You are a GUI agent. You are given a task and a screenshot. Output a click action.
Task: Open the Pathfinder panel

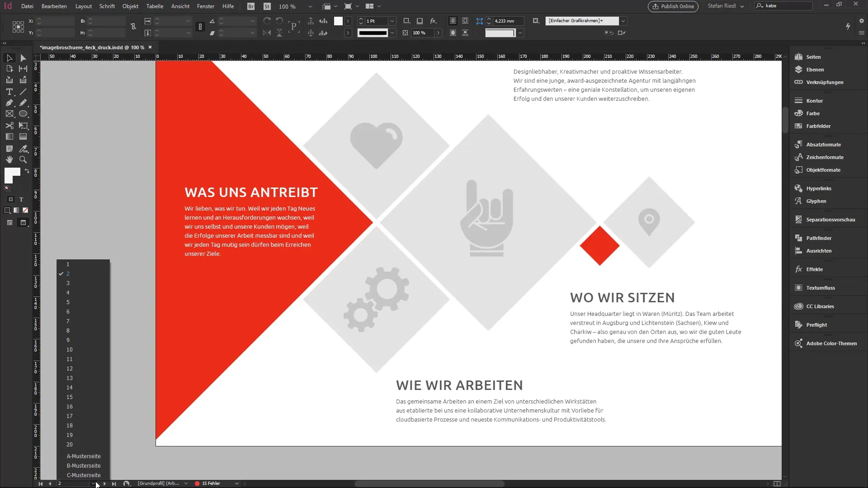[x=818, y=238]
